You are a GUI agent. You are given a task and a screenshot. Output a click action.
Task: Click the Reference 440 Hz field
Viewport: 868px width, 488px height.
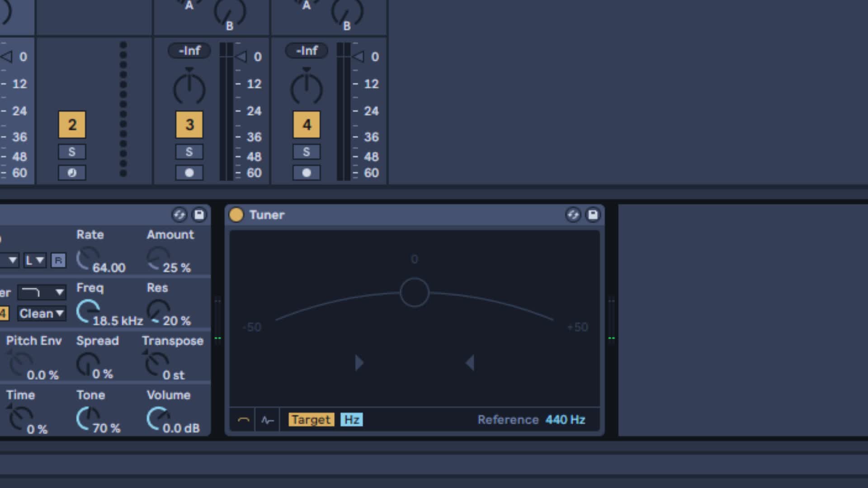click(565, 420)
